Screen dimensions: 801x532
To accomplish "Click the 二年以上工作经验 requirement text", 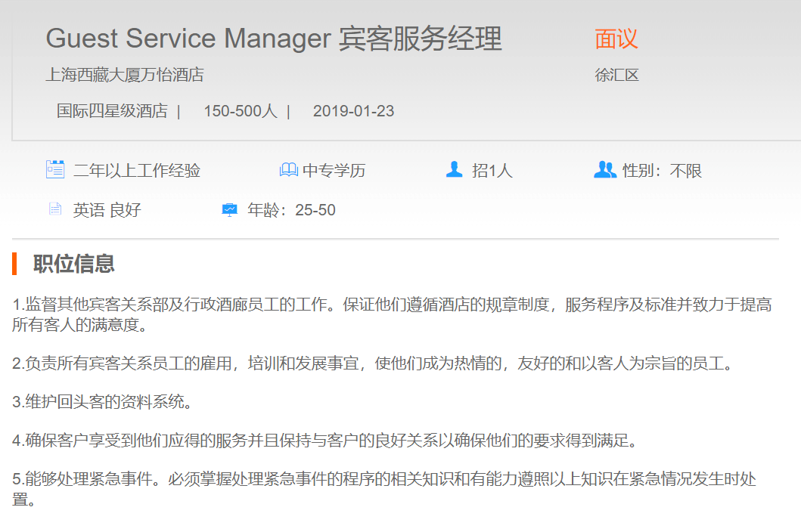I will tap(137, 171).
